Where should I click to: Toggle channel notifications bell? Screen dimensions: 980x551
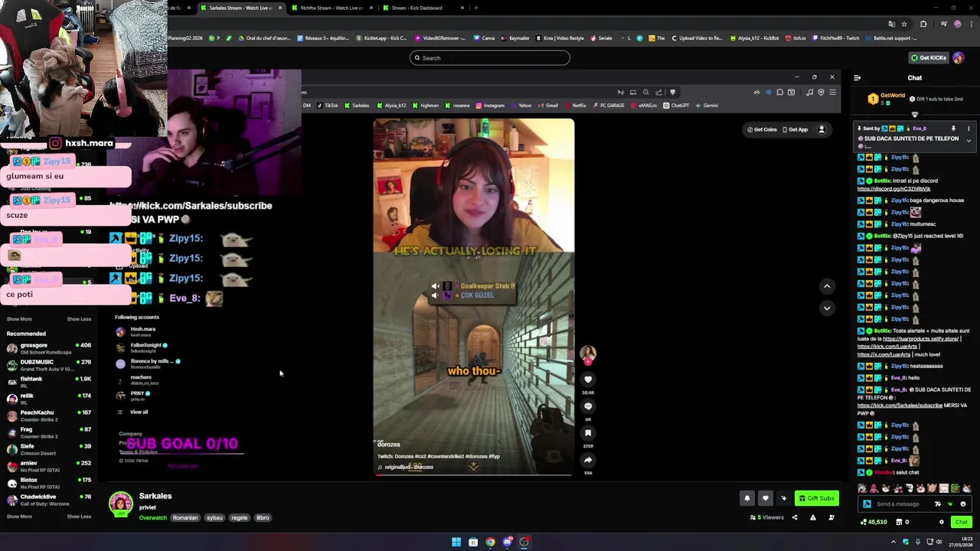pos(747,498)
